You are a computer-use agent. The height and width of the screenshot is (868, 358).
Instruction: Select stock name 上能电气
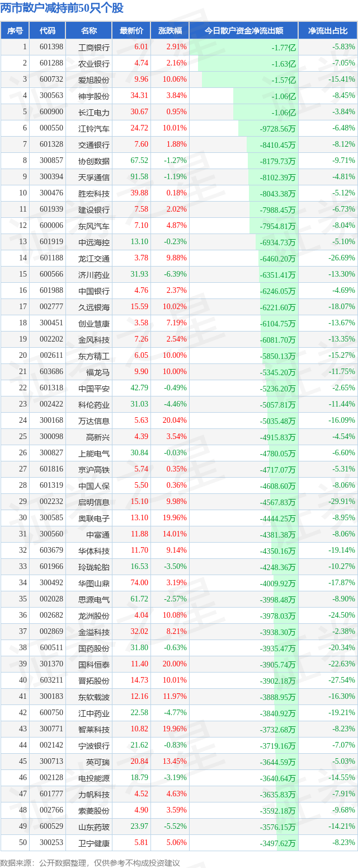coord(94,454)
